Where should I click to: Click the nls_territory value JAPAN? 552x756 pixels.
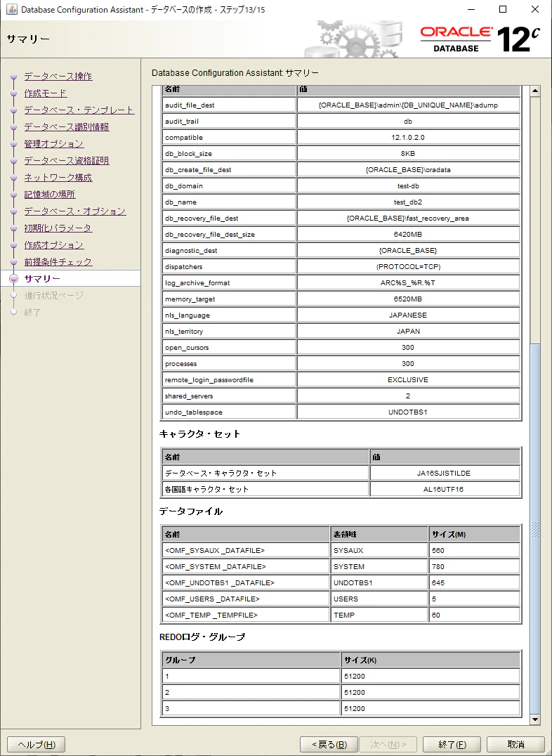[408, 331]
